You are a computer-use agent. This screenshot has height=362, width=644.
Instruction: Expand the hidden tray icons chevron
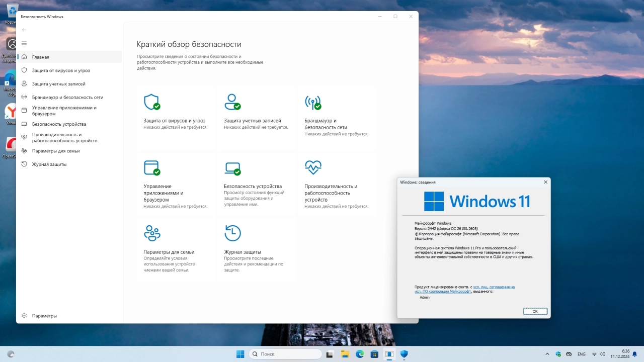[x=547, y=354]
